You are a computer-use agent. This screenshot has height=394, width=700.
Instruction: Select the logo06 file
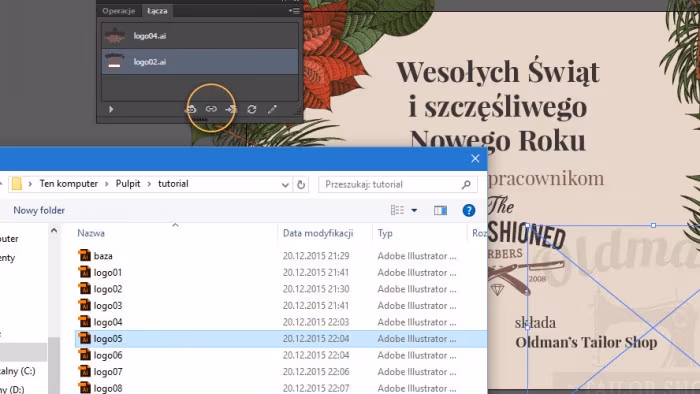pyautogui.click(x=108, y=355)
